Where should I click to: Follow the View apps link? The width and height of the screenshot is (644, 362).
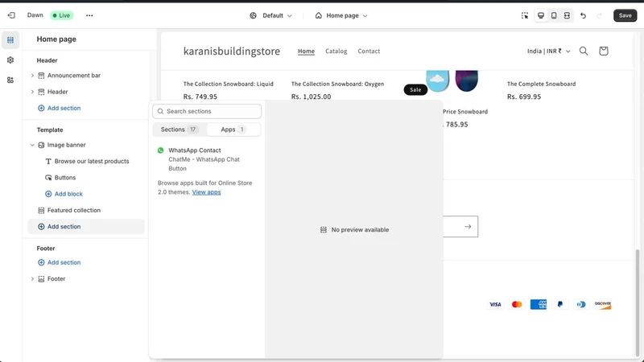[x=206, y=192]
